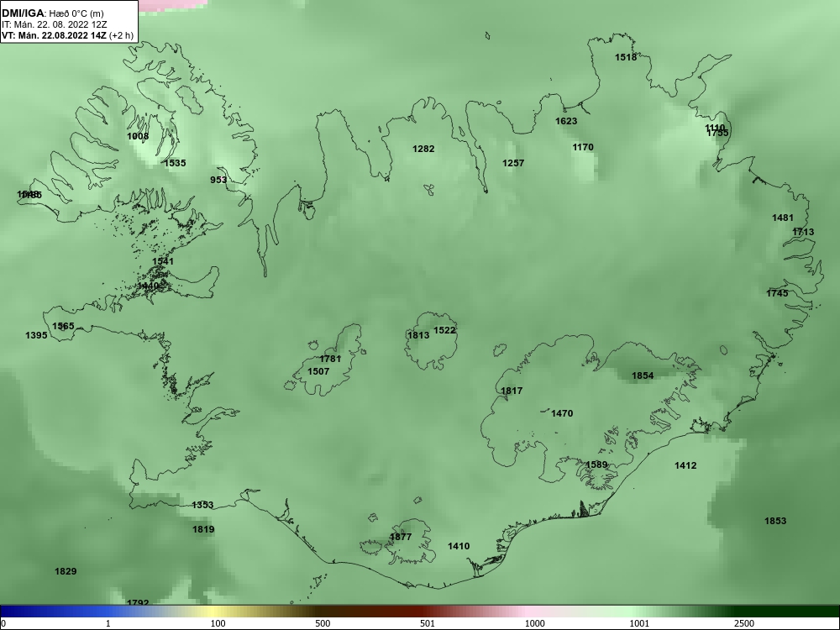Viewport: 840px width, 630px height.
Task: Click the 1853 height label
Action: [x=775, y=521]
